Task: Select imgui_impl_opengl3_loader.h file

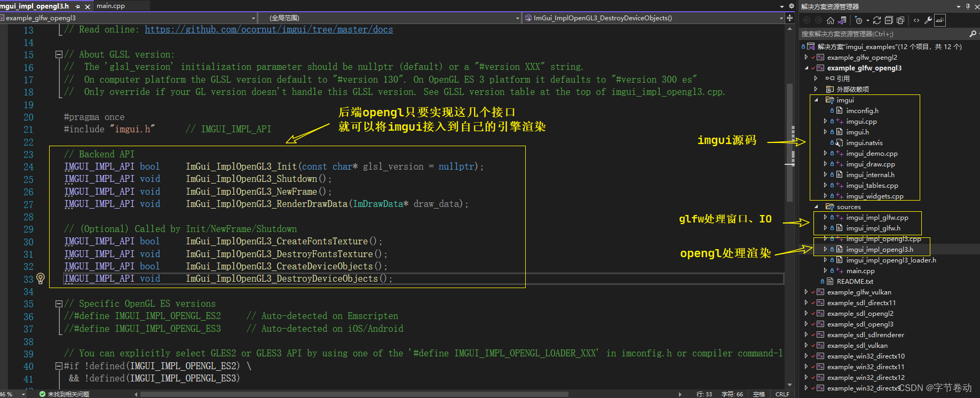Action: (x=891, y=260)
